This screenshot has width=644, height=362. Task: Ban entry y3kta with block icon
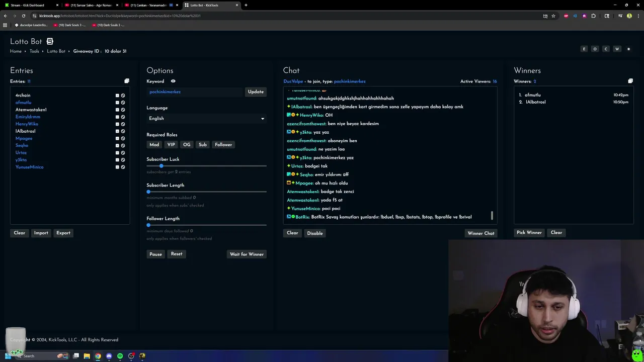point(123,160)
